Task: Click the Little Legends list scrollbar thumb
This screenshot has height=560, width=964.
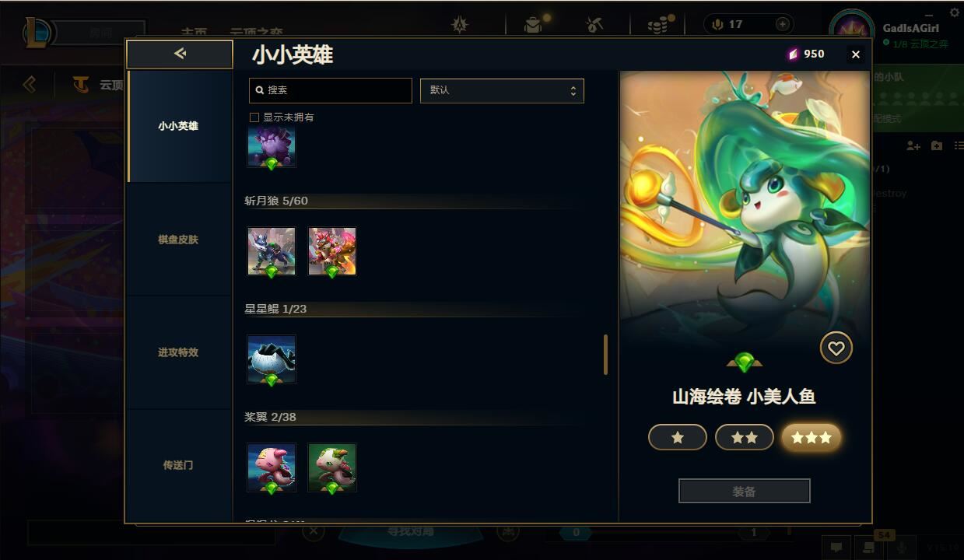Action: coord(605,355)
